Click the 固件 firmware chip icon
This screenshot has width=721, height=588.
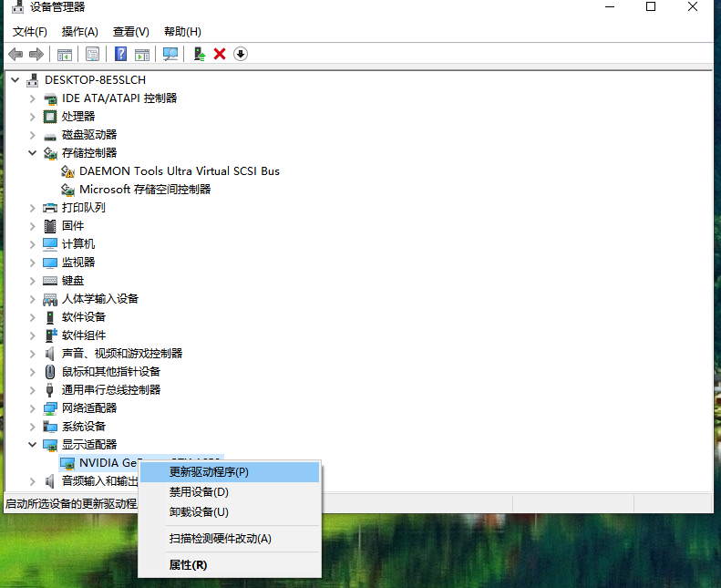click(49, 226)
